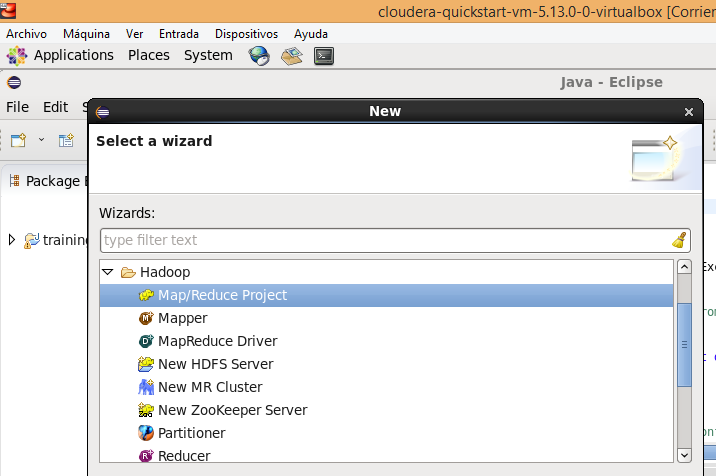
Task: Click the wizard list scrollbar thumb
Action: tap(684, 345)
